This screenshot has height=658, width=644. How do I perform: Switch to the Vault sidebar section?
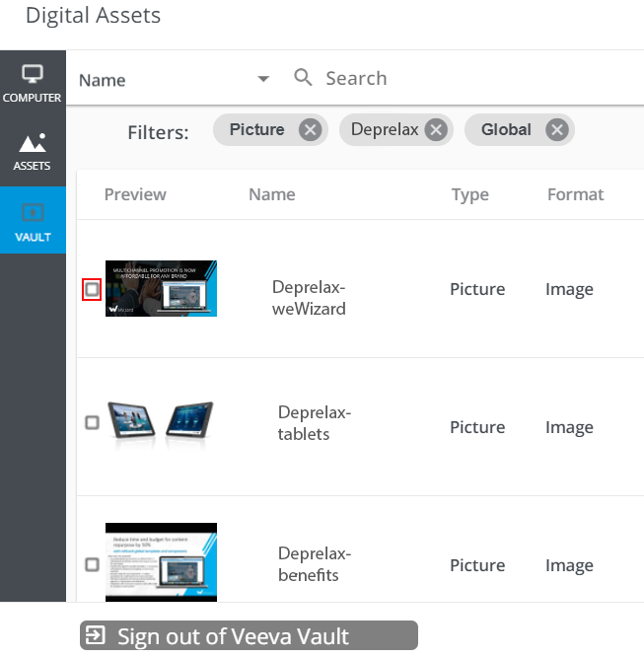click(32, 221)
